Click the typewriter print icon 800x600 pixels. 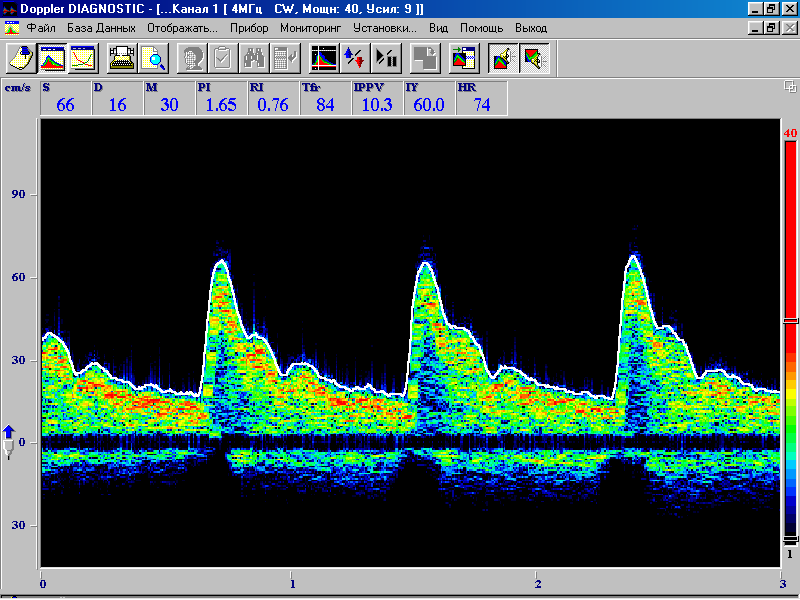[123, 59]
